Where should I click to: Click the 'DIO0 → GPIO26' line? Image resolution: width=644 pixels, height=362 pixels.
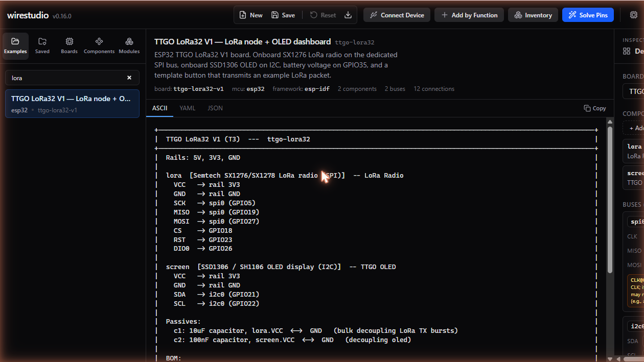tap(202, 249)
